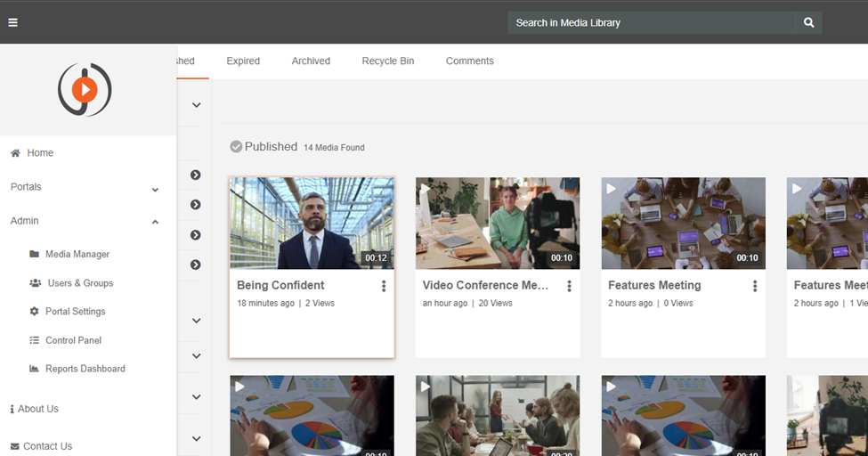Open options for Being Confident video
This screenshot has width=868, height=456.
click(384, 286)
